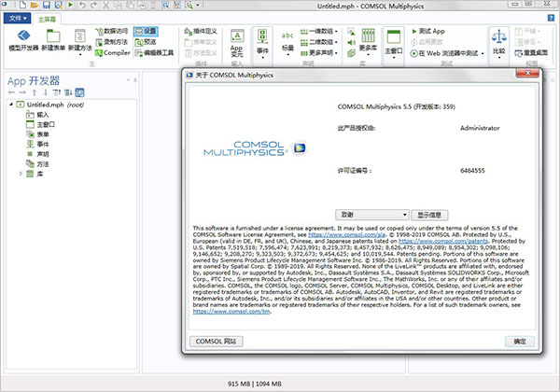
Task: Open the 模型开发器 (Model Builder) icon
Action: coord(23,39)
